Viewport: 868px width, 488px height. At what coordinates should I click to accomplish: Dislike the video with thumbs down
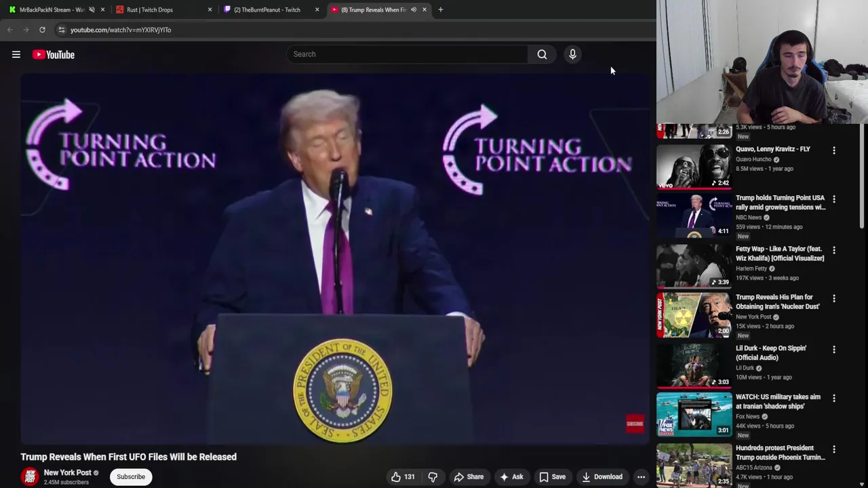(433, 476)
